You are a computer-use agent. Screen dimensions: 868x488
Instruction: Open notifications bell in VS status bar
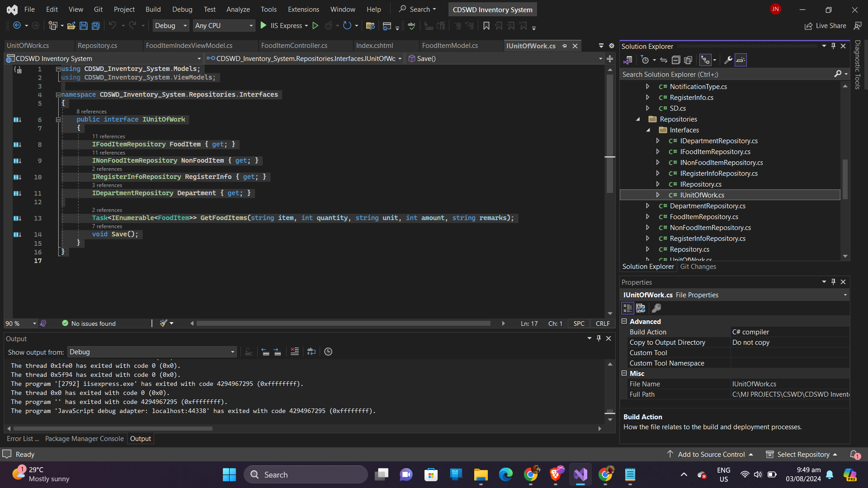[854, 455]
